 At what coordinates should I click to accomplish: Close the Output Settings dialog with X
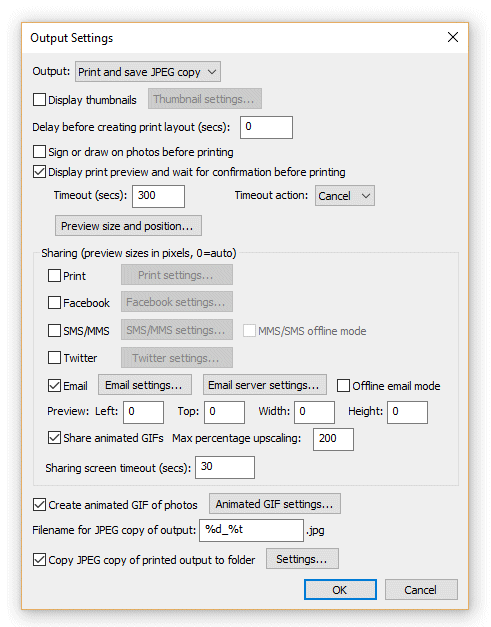(x=453, y=37)
